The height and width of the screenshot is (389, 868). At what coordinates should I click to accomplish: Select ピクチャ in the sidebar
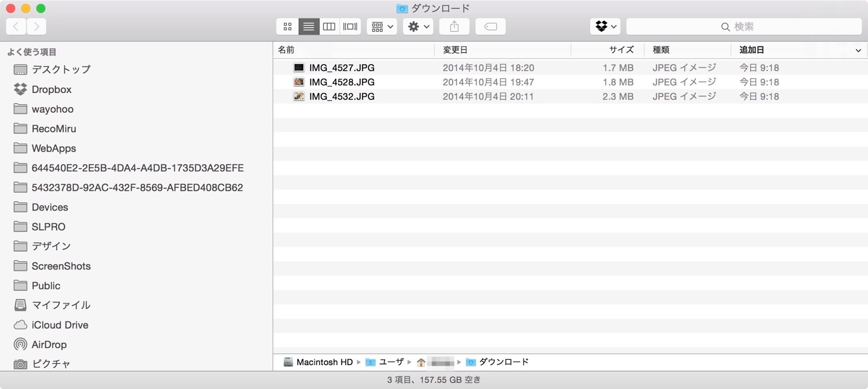[x=51, y=364]
